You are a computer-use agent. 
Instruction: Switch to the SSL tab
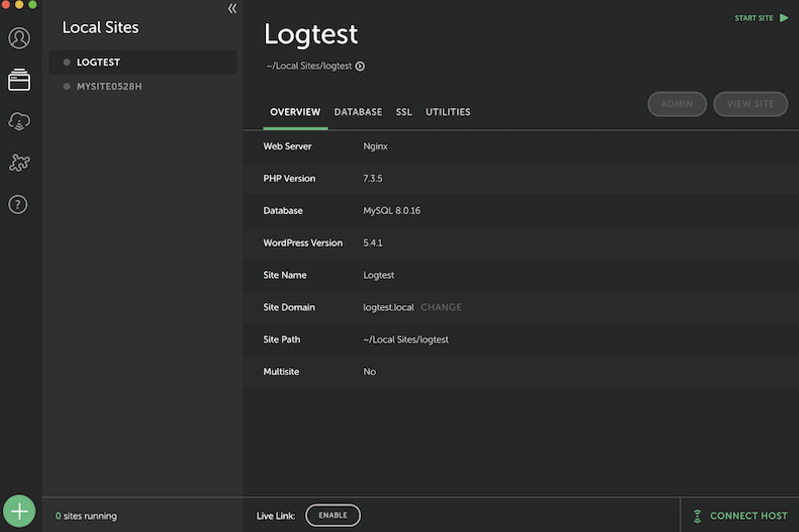[403, 112]
